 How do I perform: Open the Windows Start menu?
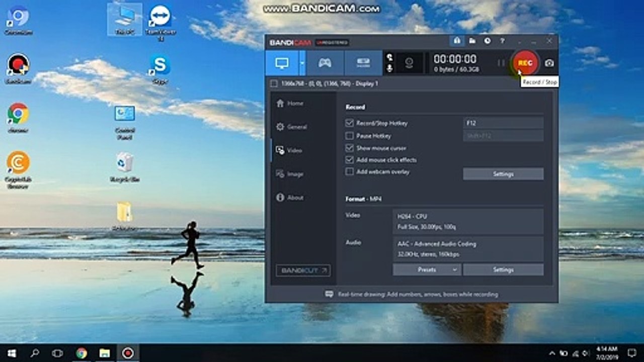pyautogui.click(x=11, y=353)
